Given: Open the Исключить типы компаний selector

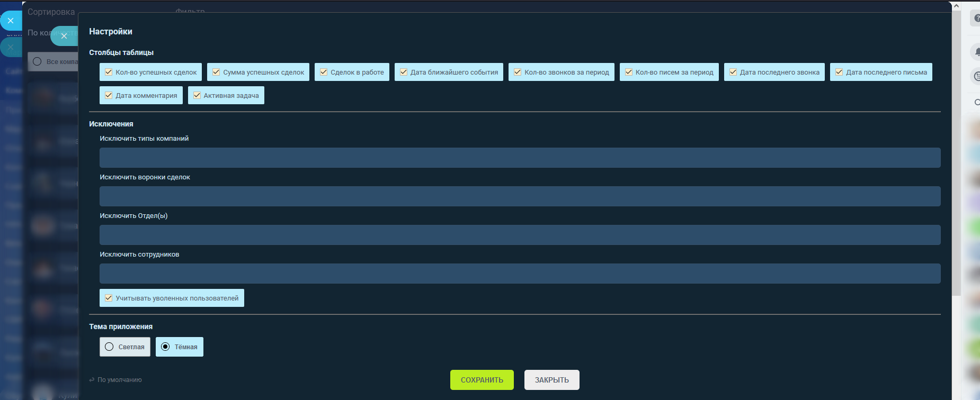Looking at the screenshot, I should (x=520, y=158).
